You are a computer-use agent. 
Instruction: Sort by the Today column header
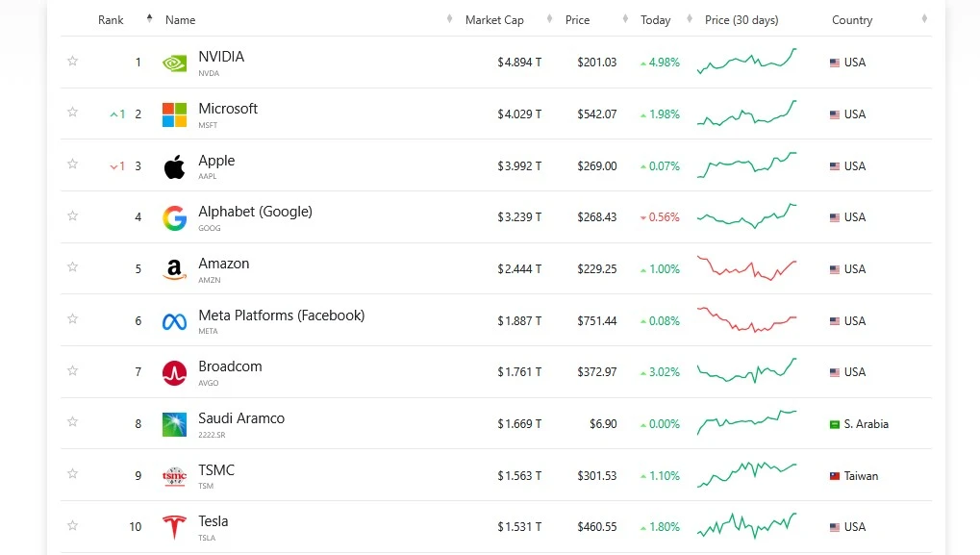click(656, 20)
